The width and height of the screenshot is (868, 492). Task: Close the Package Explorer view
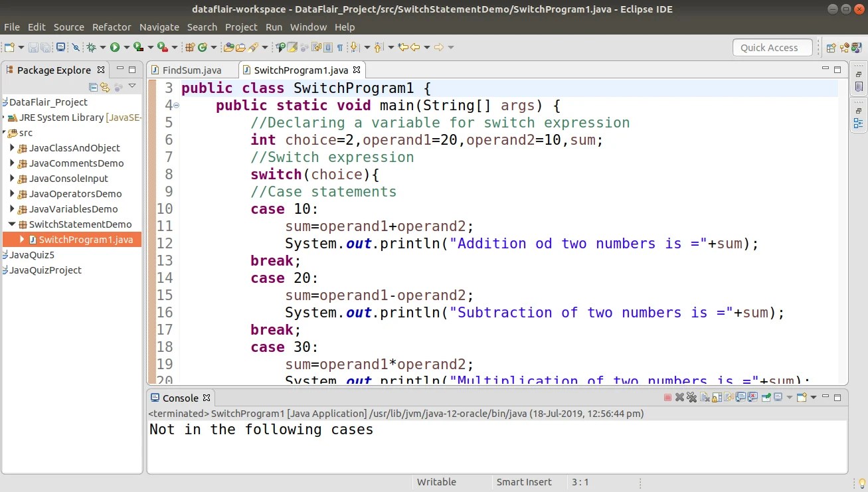pos(101,69)
